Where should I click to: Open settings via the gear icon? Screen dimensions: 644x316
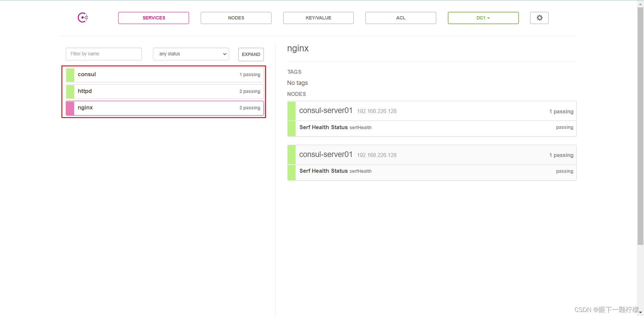click(x=539, y=18)
